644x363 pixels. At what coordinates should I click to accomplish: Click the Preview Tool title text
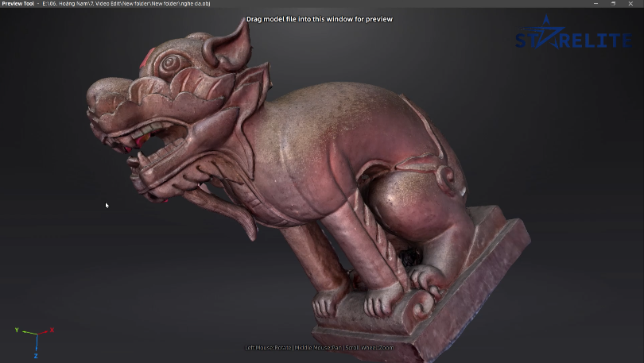click(17, 4)
